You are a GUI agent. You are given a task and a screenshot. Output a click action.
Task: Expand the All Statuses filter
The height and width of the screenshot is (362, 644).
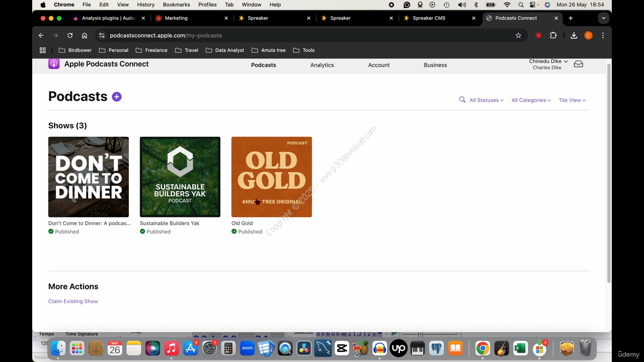tap(487, 100)
